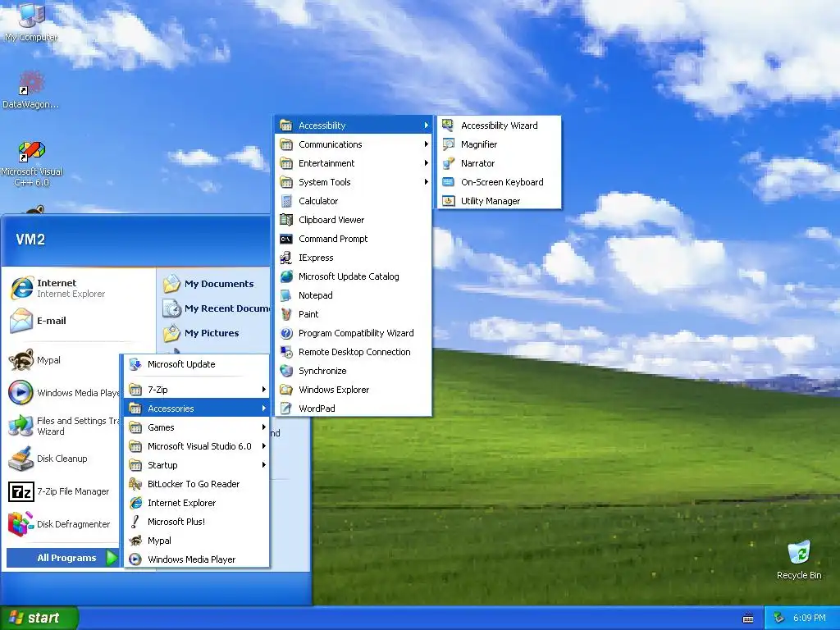Click All Programs button
The width and height of the screenshot is (840, 630).
click(x=62, y=558)
